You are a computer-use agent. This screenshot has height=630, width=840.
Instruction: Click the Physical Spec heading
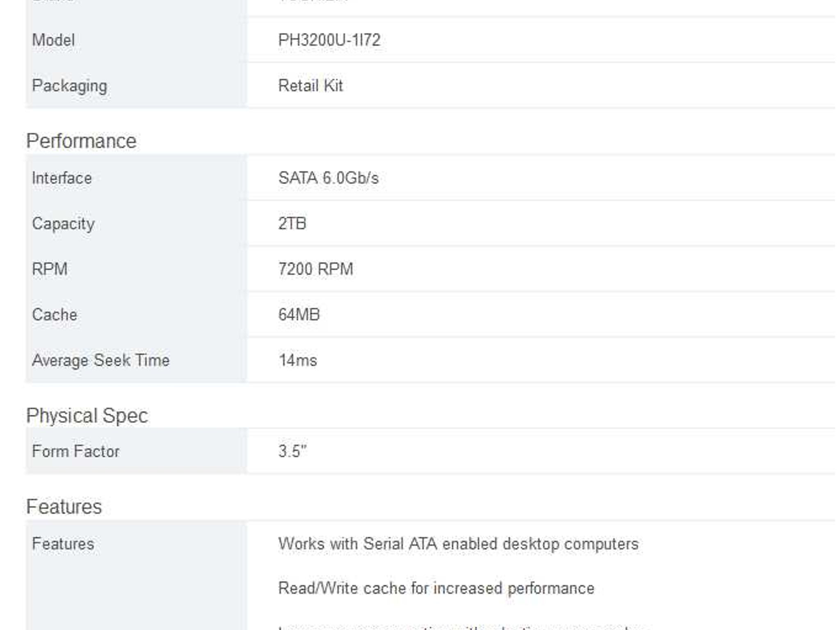87,415
